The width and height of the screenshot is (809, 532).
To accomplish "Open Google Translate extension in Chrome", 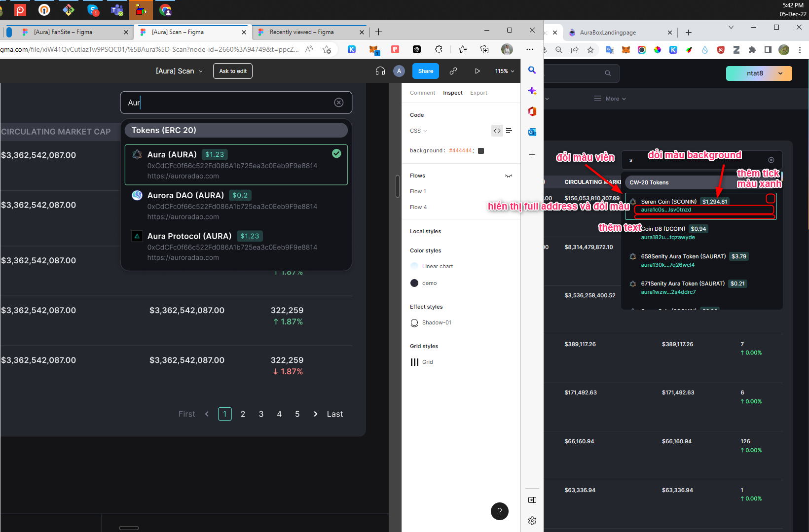I will (610, 50).
